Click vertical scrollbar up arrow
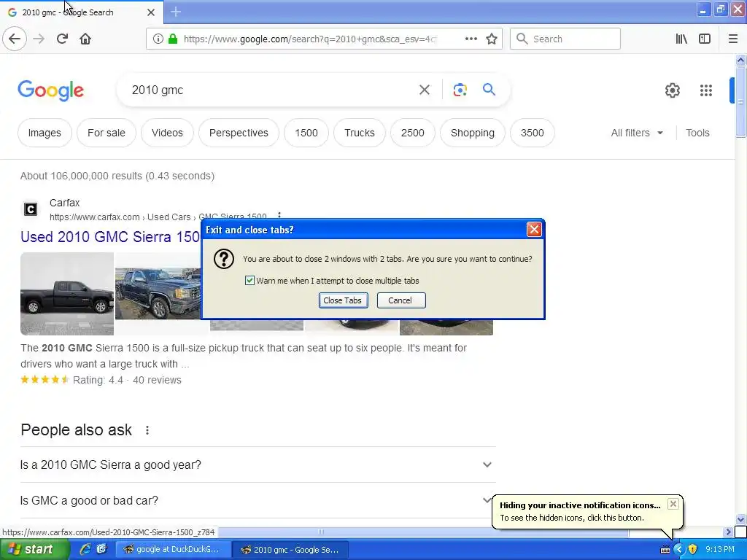Image resolution: width=747 pixels, height=560 pixels. pos(740,61)
